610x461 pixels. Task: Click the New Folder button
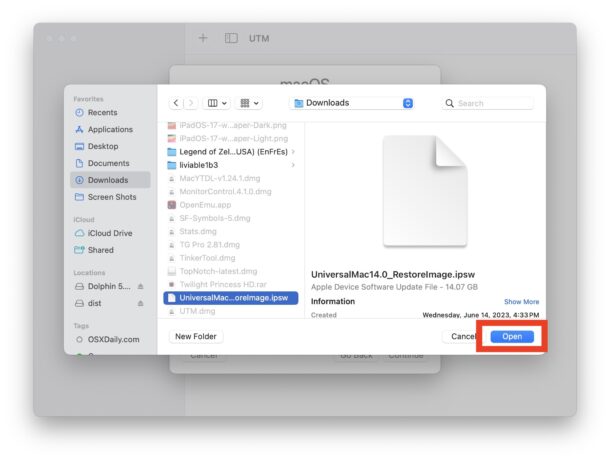click(196, 337)
